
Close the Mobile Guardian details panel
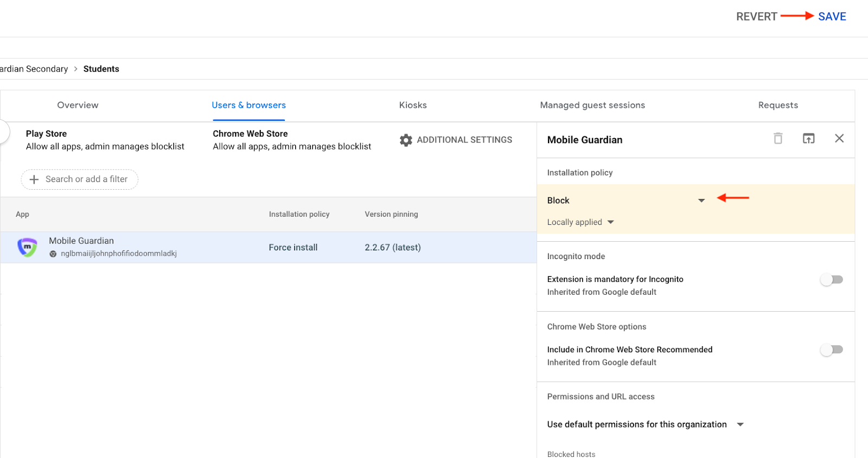click(839, 138)
